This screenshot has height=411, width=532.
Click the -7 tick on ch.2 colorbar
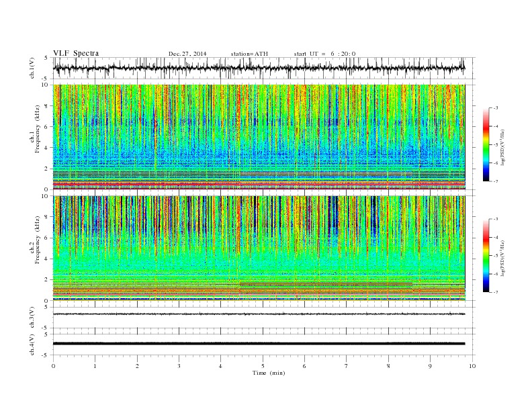pos(495,292)
